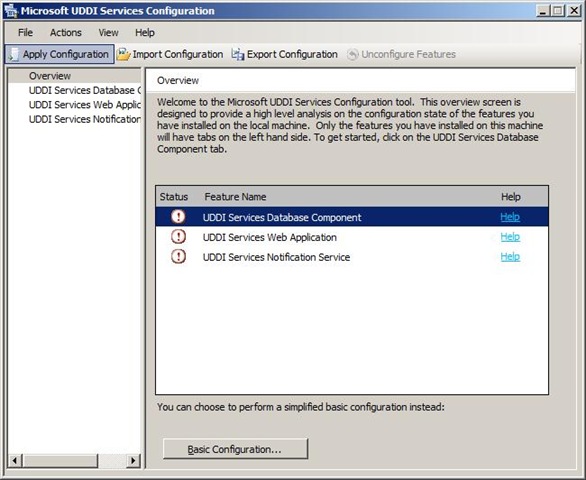Click the Export Configuration icon
Viewport: 586px width, 480px height.
[x=238, y=55]
